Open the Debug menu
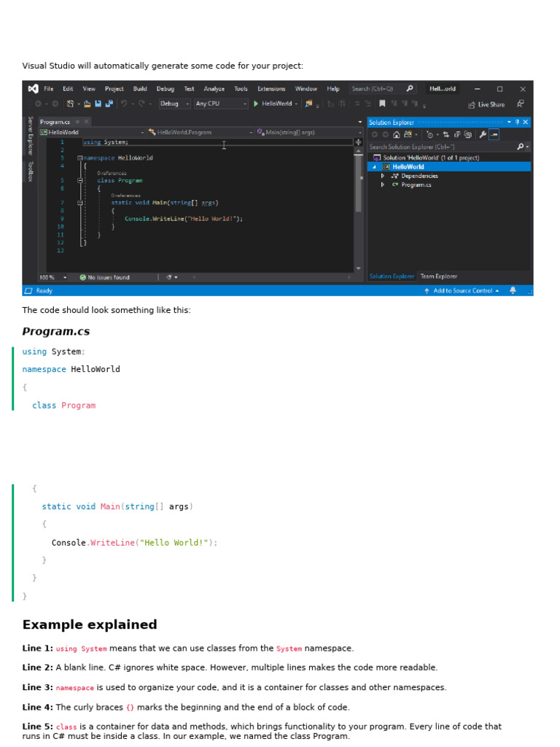Viewport: 560px width, 747px height. point(166,88)
